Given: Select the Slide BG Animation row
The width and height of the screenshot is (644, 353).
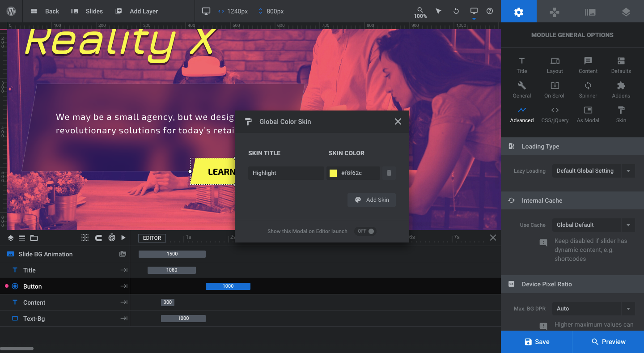Looking at the screenshot, I should pyautogui.click(x=65, y=254).
